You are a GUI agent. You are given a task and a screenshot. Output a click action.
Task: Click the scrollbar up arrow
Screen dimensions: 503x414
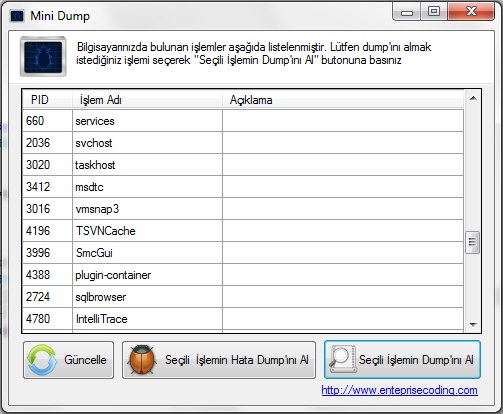[x=473, y=98]
